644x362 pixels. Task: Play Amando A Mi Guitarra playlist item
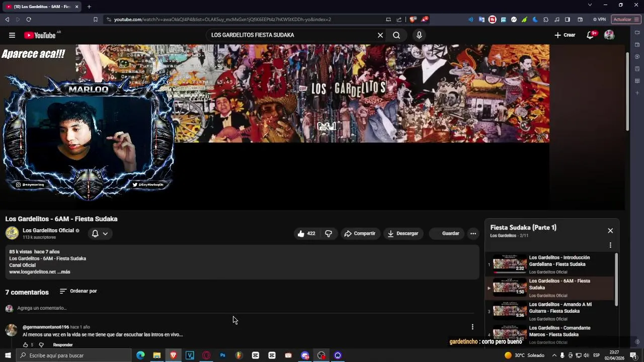tap(549, 311)
